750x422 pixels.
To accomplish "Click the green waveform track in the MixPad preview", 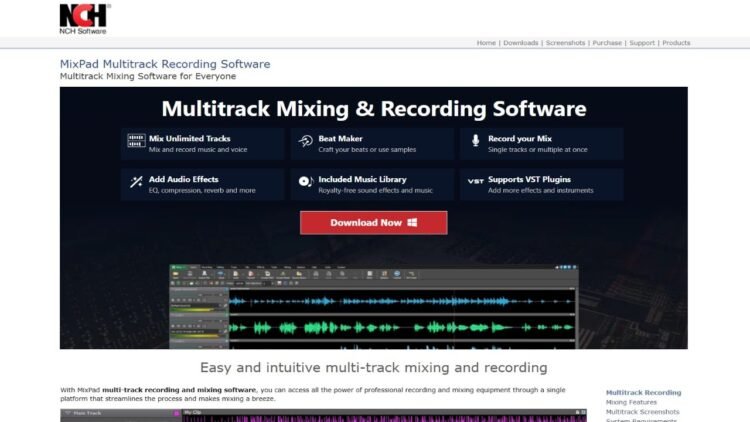I will pos(401,328).
